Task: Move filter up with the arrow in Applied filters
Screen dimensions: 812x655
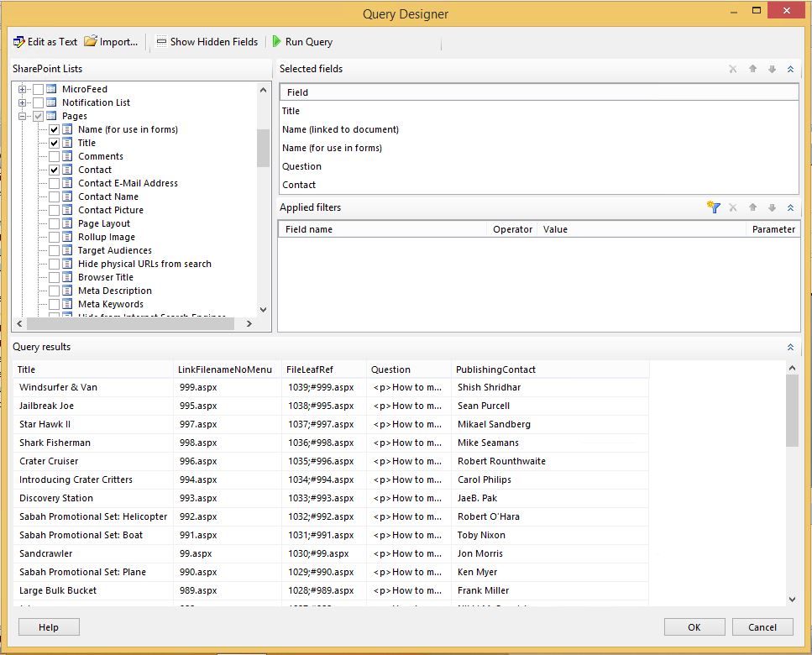Action: pyautogui.click(x=752, y=207)
